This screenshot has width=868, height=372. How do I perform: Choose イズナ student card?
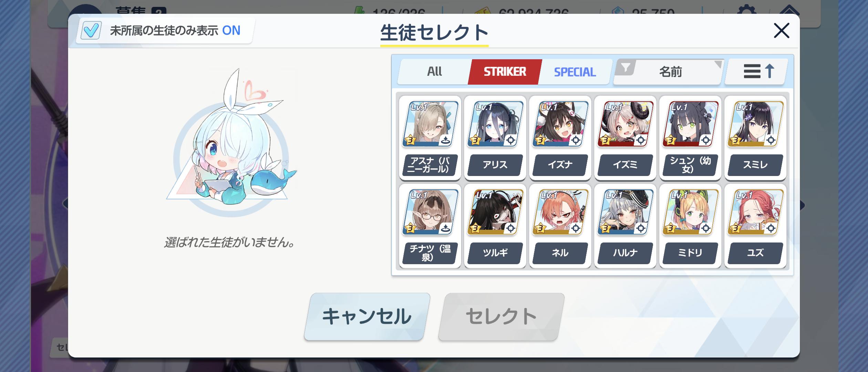[x=560, y=138]
